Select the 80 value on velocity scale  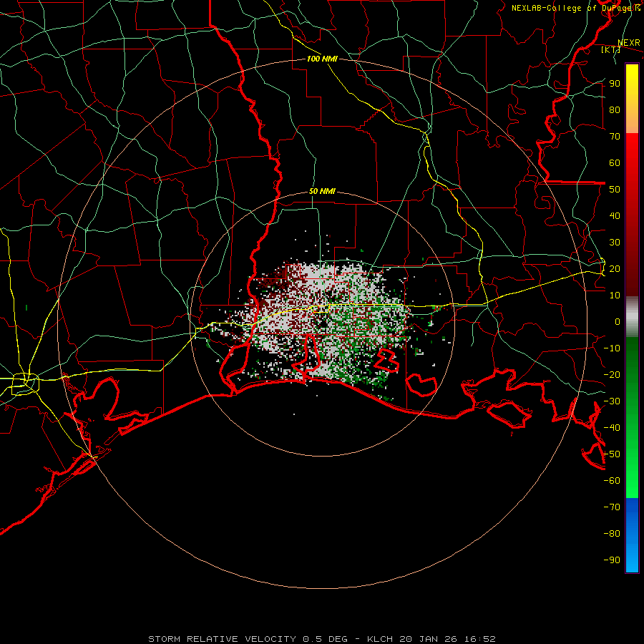[615, 110]
